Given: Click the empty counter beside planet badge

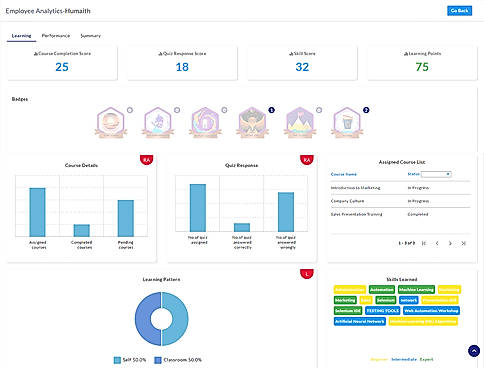Looking at the screenshot, I should coord(130,110).
